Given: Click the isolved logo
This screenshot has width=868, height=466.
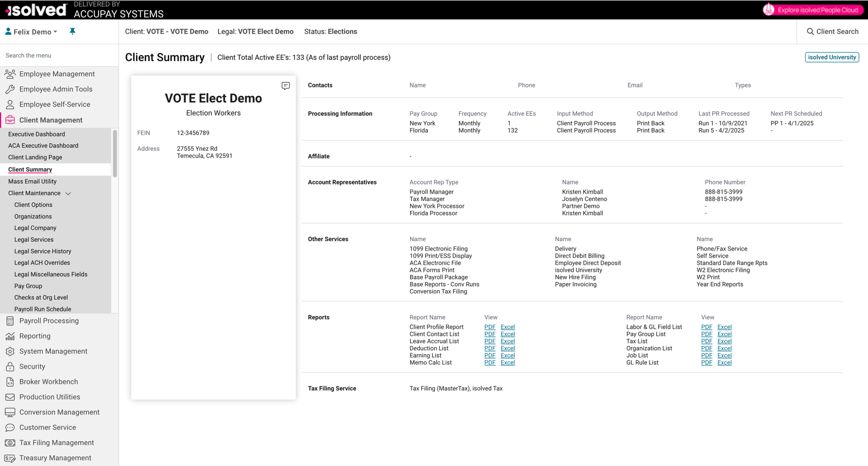Looking at the screenshot, I should pyautogui.click(x=36, y=10).
